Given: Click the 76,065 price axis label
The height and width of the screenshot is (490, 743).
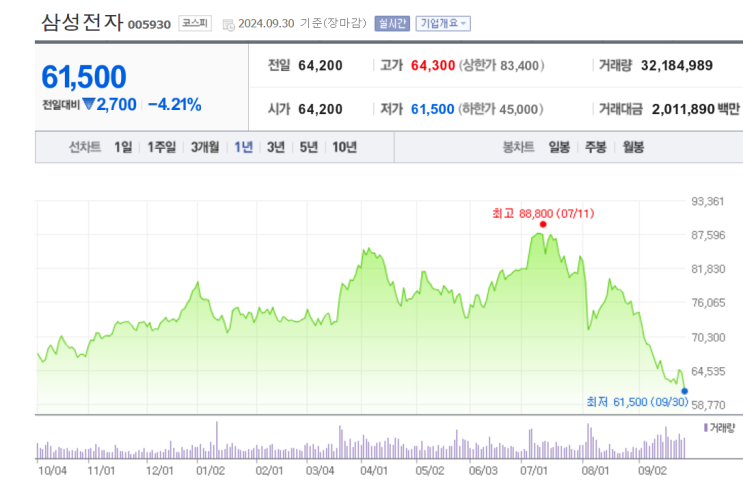Looking at the screenshot, I should 708,303.
